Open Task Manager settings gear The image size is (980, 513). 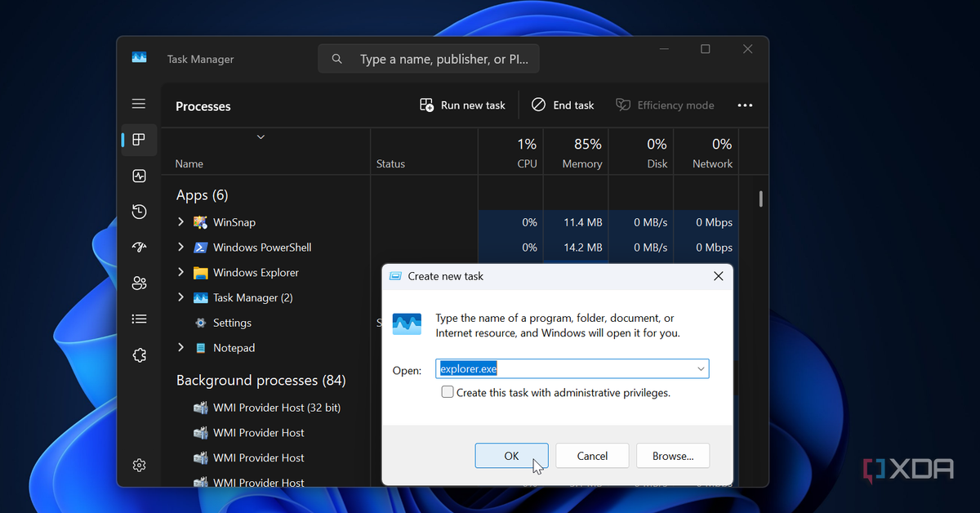click(139, 465)
